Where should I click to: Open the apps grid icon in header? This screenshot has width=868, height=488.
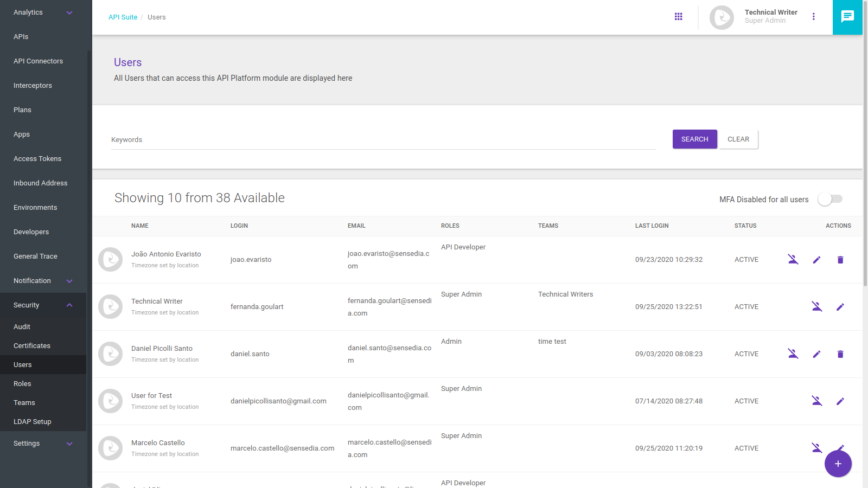tap(678, 17)
